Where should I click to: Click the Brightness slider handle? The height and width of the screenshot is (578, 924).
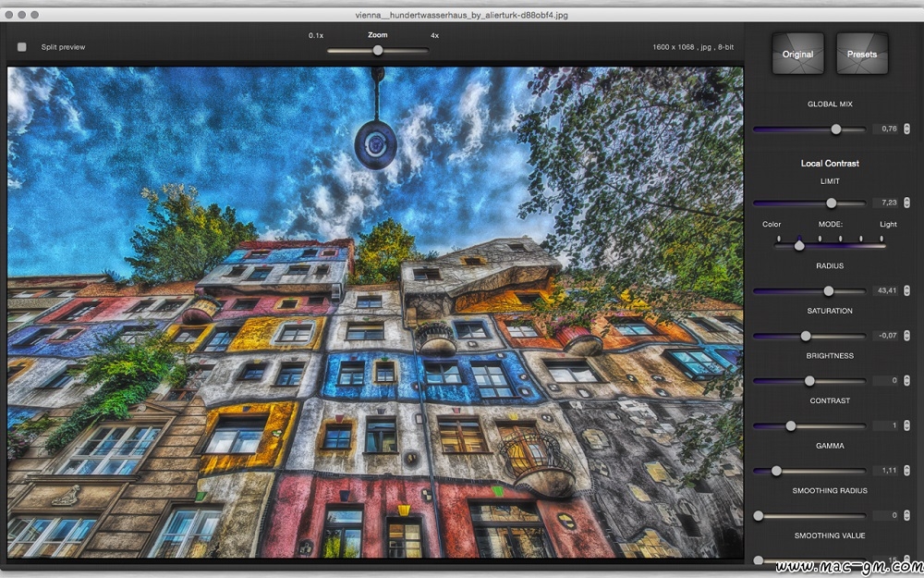(809, 381)
